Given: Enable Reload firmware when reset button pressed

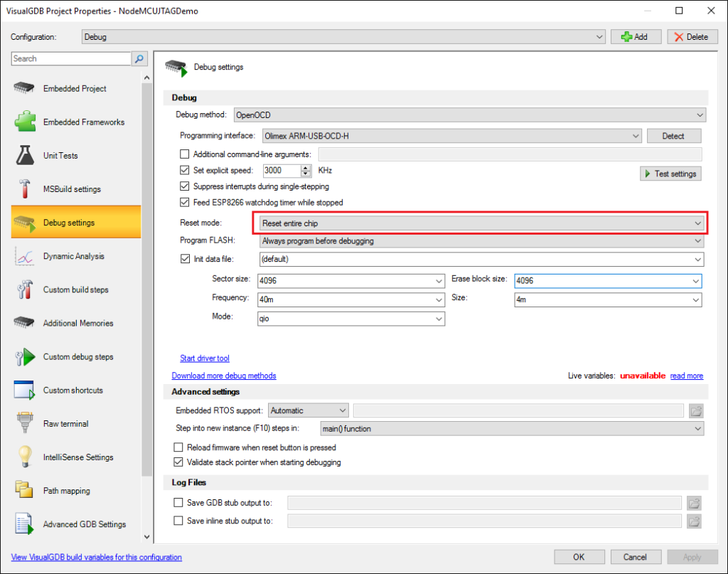Looking at the screenshot, I should 179,447.
